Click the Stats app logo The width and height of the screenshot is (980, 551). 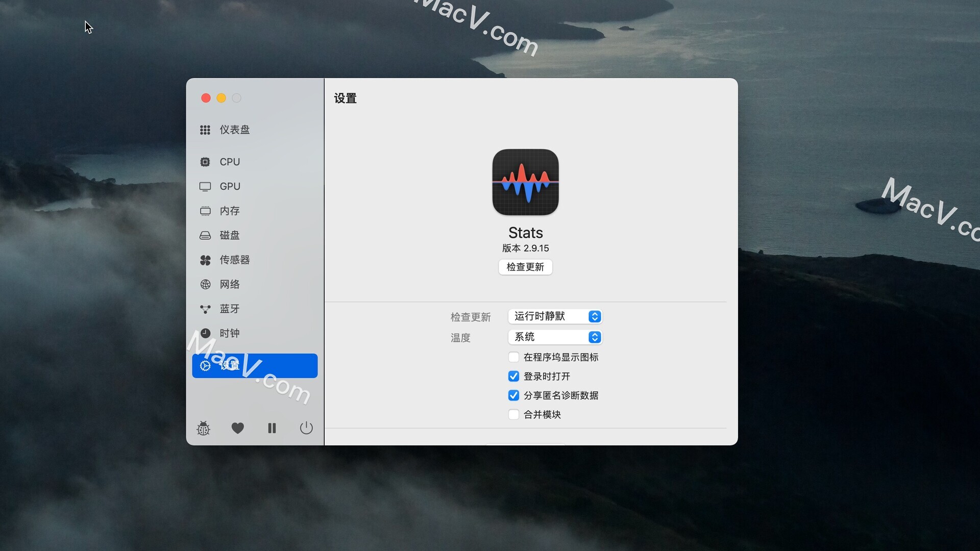click(525, 182)
